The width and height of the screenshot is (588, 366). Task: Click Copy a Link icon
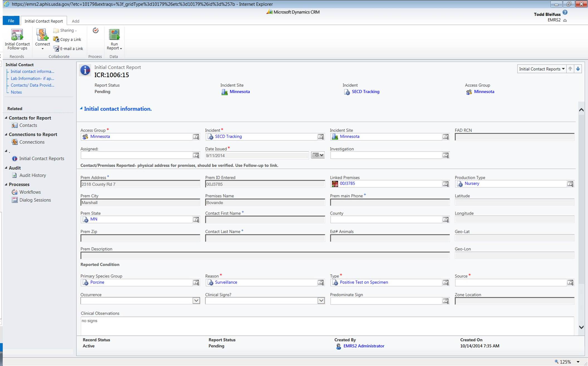pos(56,39)
